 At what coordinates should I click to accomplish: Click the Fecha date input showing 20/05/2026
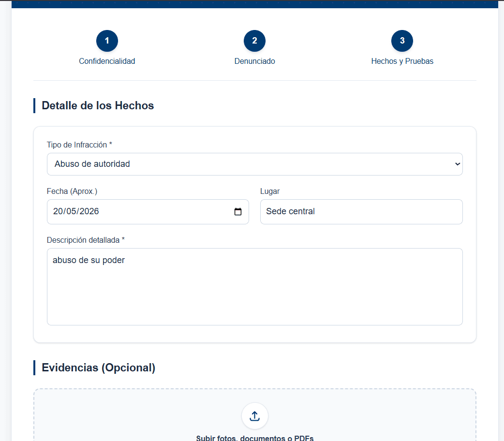148,211
